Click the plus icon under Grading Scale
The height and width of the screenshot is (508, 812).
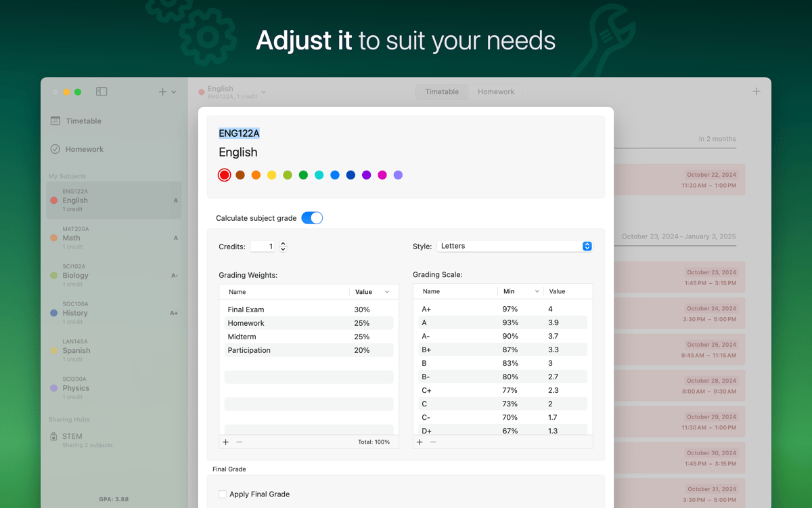click(x=420, y=442)
